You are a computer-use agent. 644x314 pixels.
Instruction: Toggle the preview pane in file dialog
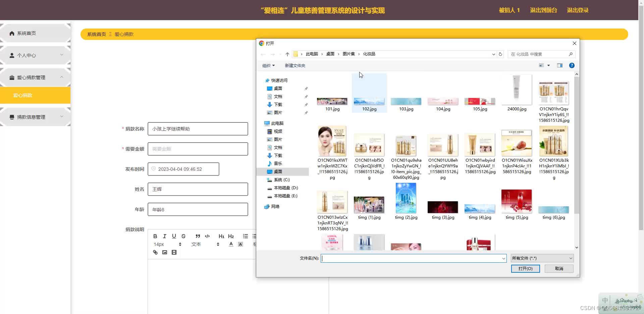pos(560,65)
